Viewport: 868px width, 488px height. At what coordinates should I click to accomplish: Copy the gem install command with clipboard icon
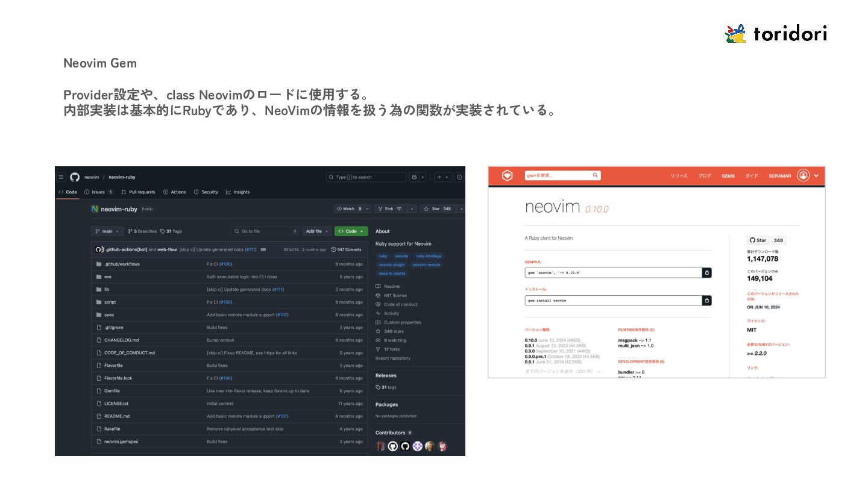pos(707,300)
